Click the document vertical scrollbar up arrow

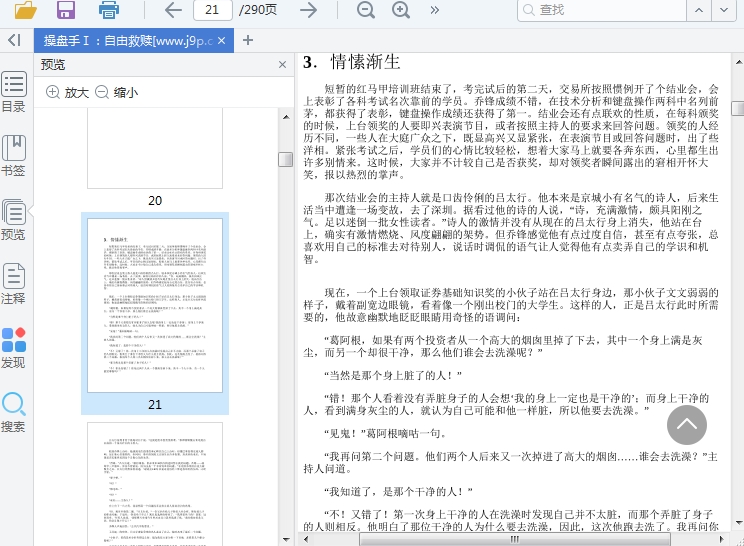pyautogui.click(x=738, y=62)
